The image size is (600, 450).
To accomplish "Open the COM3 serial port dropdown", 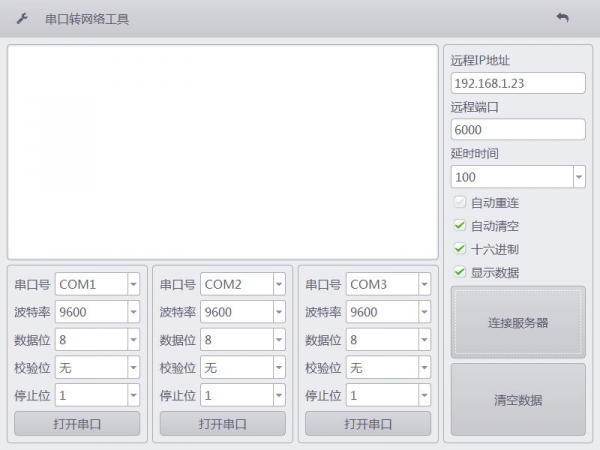I will point(424,284).
